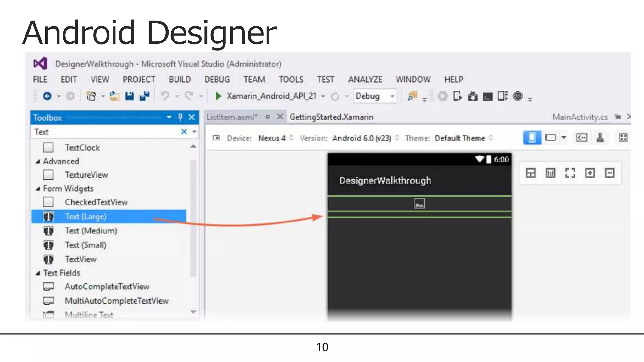Click the action bar settings icon
Viewport: 644px width, 362px height.
[581, 138]
